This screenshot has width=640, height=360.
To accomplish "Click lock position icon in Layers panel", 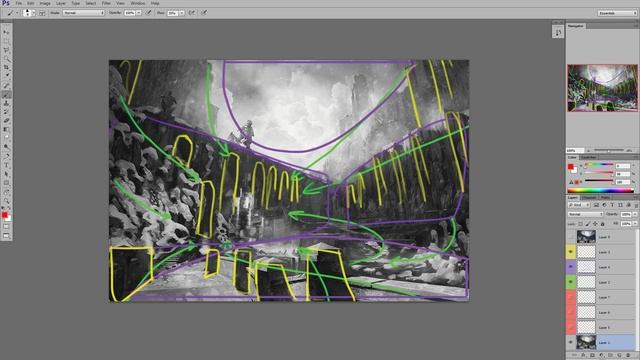I will tap(595, 224).
